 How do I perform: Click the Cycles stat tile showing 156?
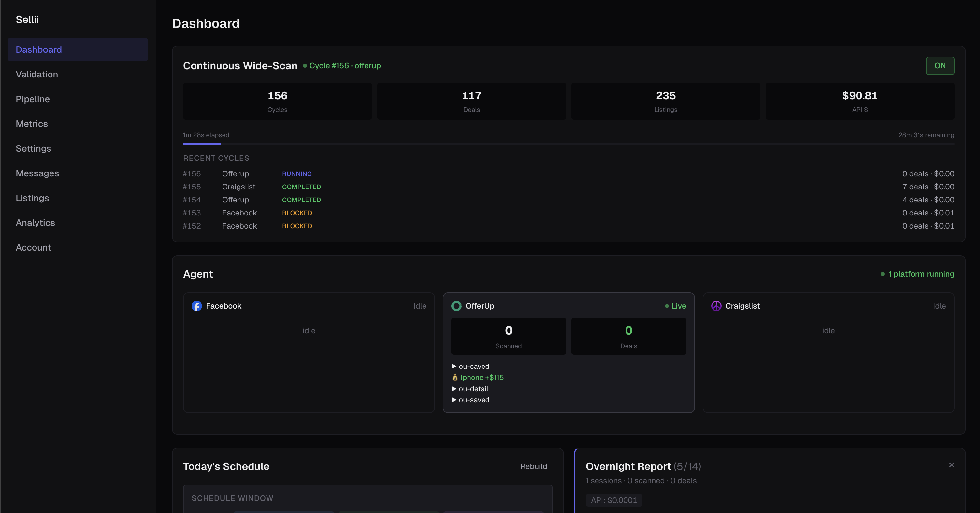coord(277,102)
